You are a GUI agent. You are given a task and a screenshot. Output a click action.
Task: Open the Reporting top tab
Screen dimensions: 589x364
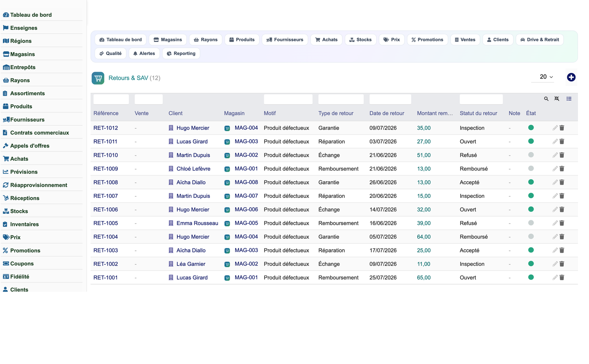click(181, 54)
